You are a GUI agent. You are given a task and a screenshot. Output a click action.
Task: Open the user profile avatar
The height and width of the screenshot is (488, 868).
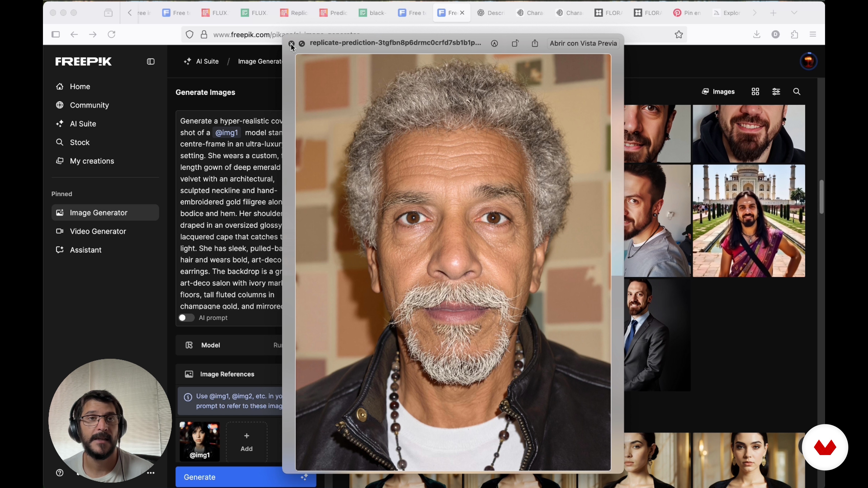click(808, 61)
